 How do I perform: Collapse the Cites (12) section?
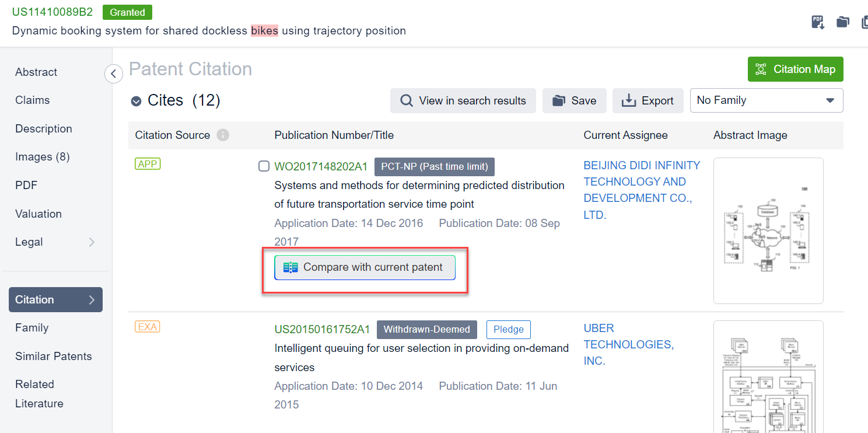click(136, 101)
